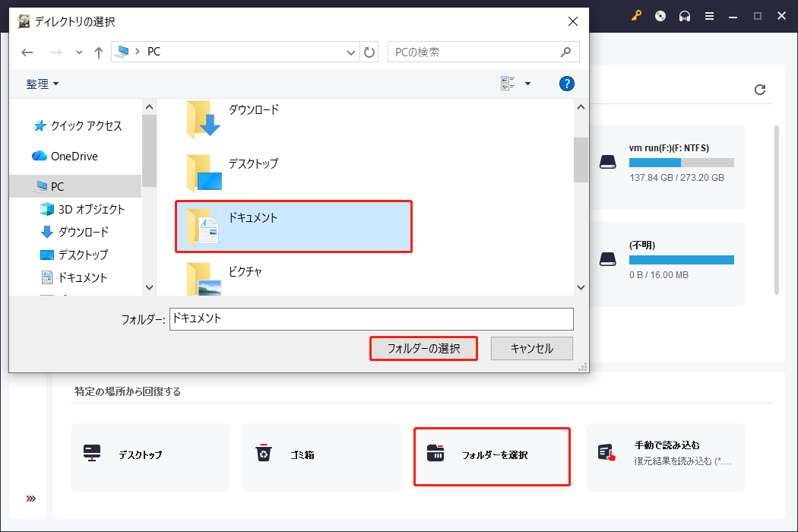This screenshot has width=798, height=532.
Task: Click the desktop monitor icon on デスクトップ card
Action: coord(92,453)
